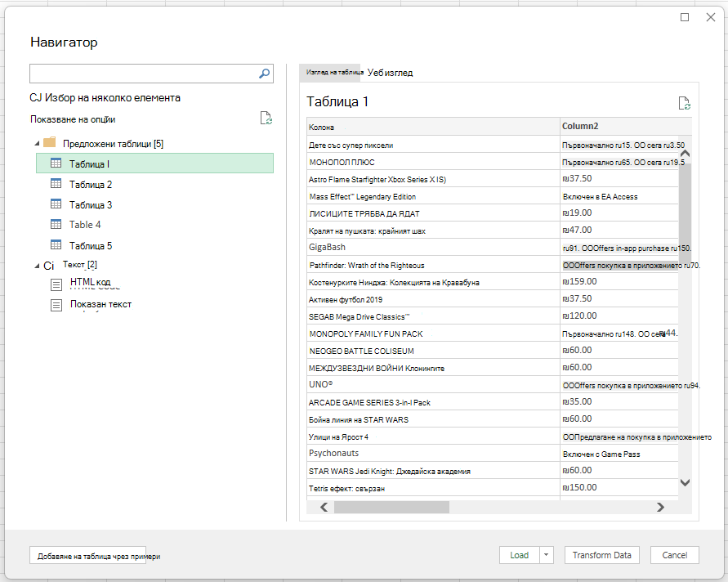The width and height of the screenshot is (728, 582).
Task: Click the refresh preview icon beside Таблица 1
Action: (685, 103)
